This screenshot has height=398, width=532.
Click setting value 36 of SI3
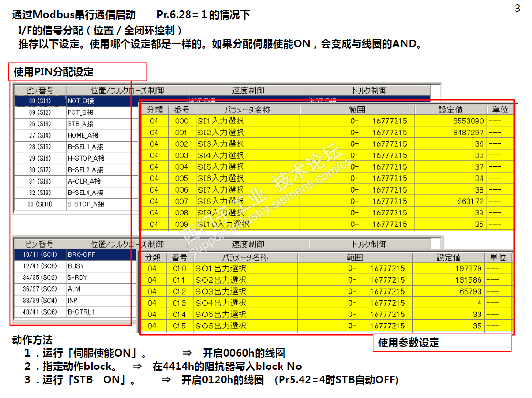(479, 144)
